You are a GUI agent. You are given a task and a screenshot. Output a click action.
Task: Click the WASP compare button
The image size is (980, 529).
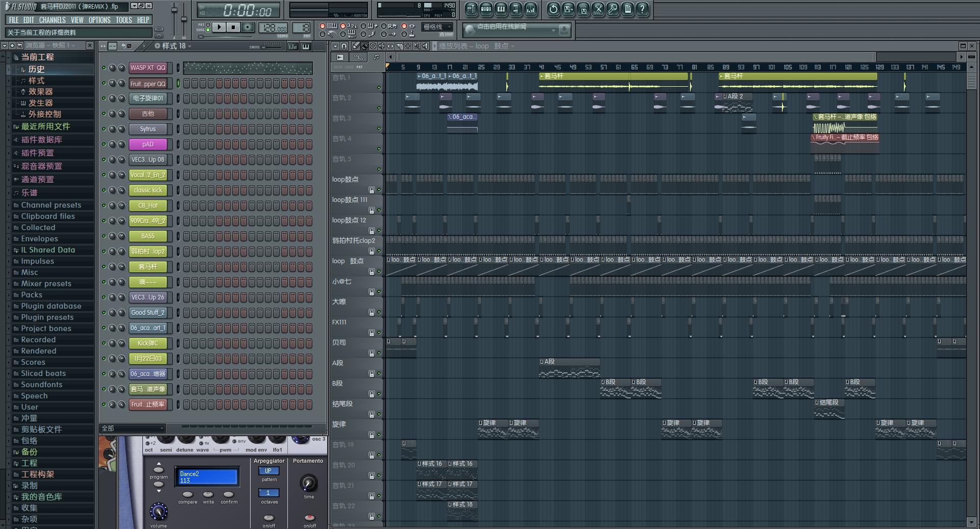[x=188, y=494]
